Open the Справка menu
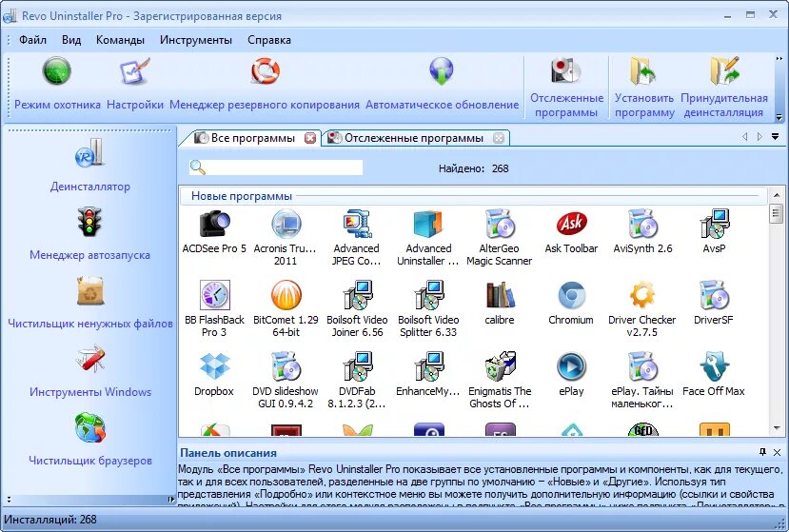The image size is (789, 532). tap(269, 40)
